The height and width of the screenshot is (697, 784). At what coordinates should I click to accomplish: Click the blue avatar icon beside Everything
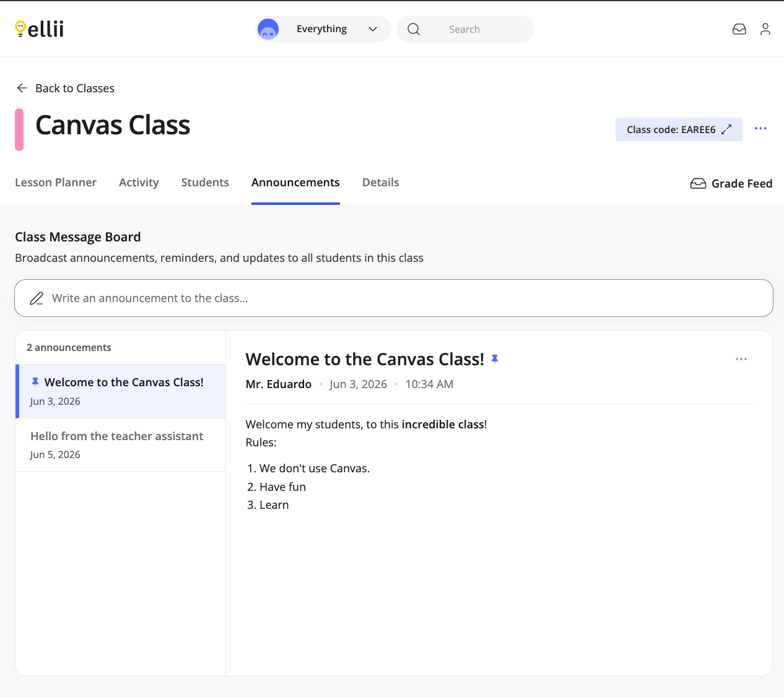(268, 29)
